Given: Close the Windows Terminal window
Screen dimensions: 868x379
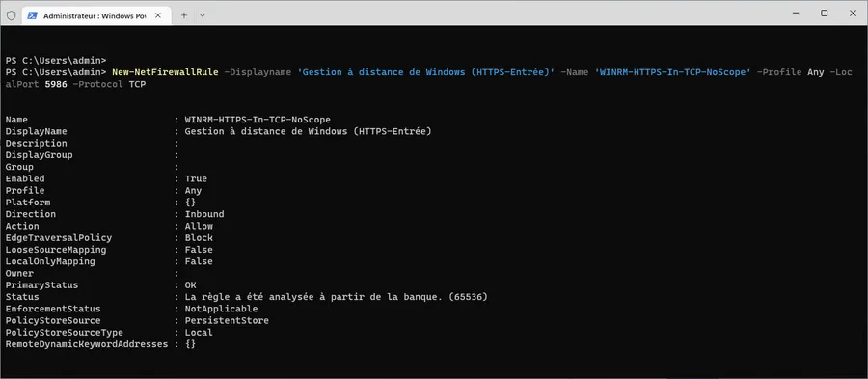Looking at the screenshot, I should pos(854,13).
